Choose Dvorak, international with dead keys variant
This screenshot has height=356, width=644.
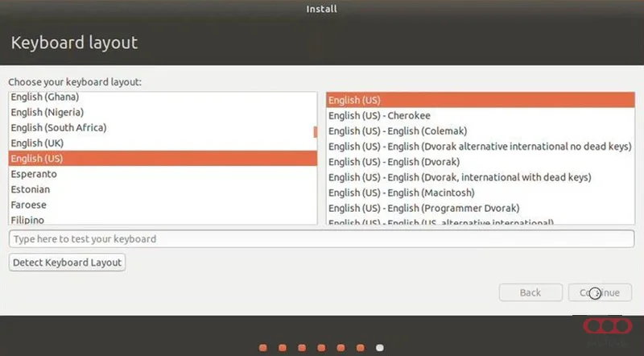(x=460, y=177)
